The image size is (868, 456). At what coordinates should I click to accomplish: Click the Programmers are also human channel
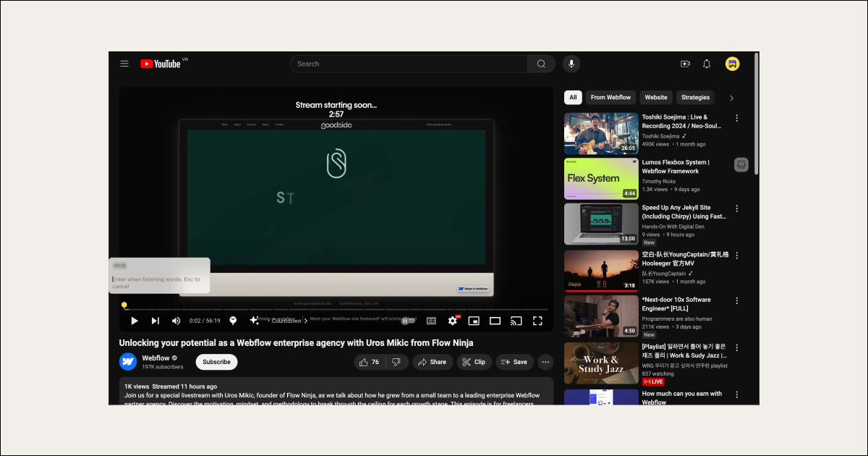click(x=677, y=318)
